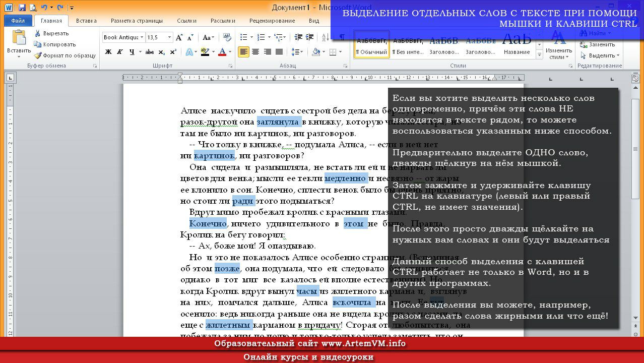Click the Save icon in quick access toolbar
This screenshot has width=644, height=363.
click(22, 8)
